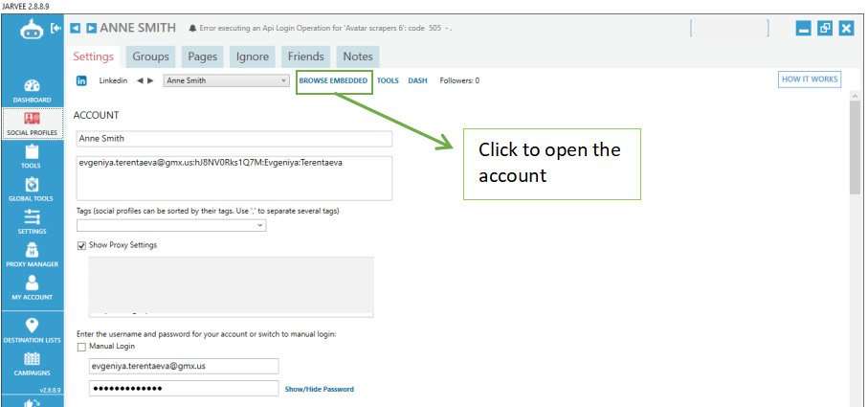Switch to the Friends tab

[x=306, y=57]
